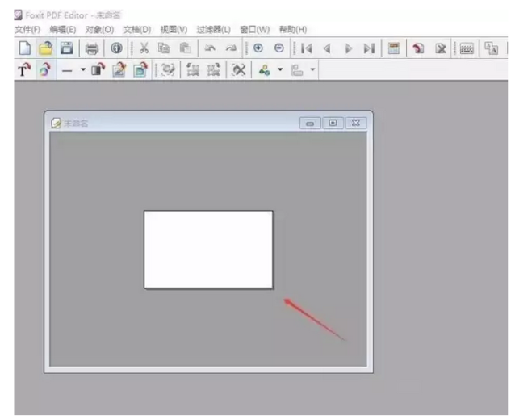This screenshot has width=515, height=420.
Task: Click the Undo arrow icon
Action: point(209,48)
